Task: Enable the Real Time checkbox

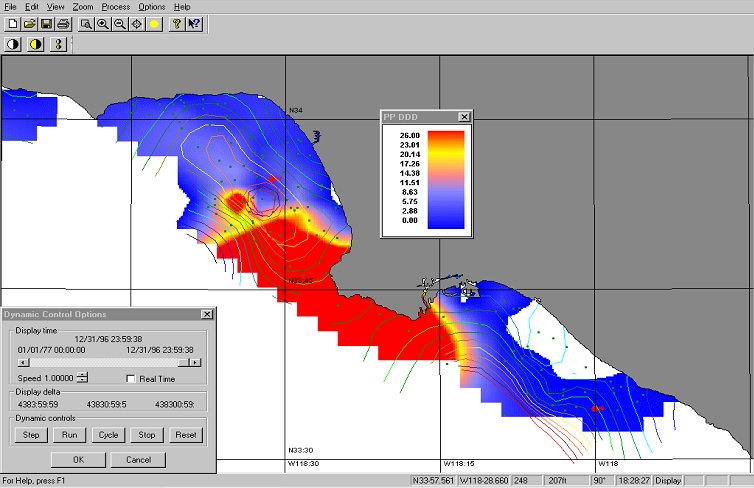Action: pos(131,378)
